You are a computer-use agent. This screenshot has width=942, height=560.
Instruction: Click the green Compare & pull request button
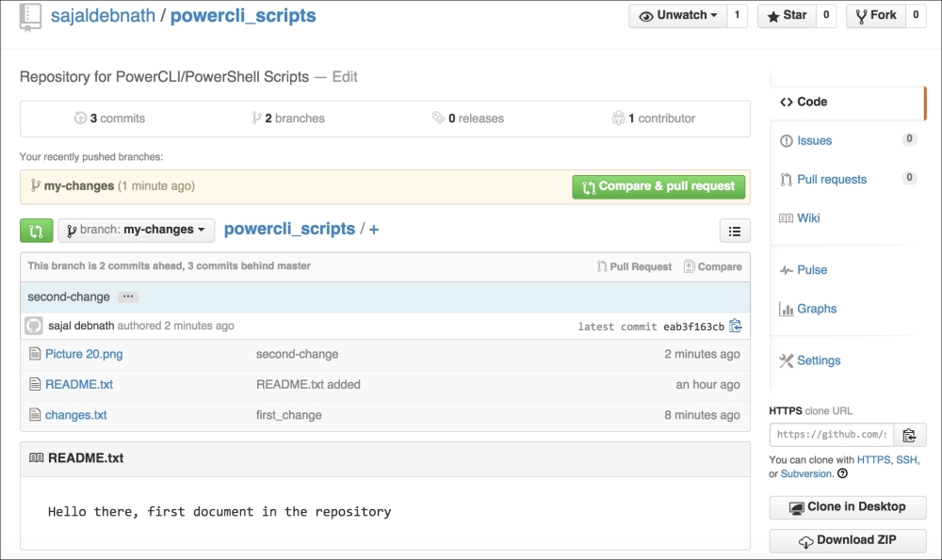point(658,186)
